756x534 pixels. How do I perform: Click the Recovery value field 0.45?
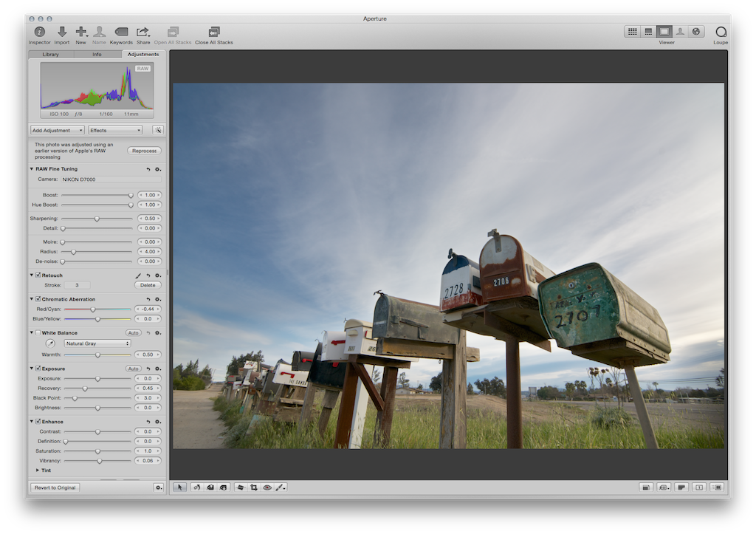coord(148,388)
